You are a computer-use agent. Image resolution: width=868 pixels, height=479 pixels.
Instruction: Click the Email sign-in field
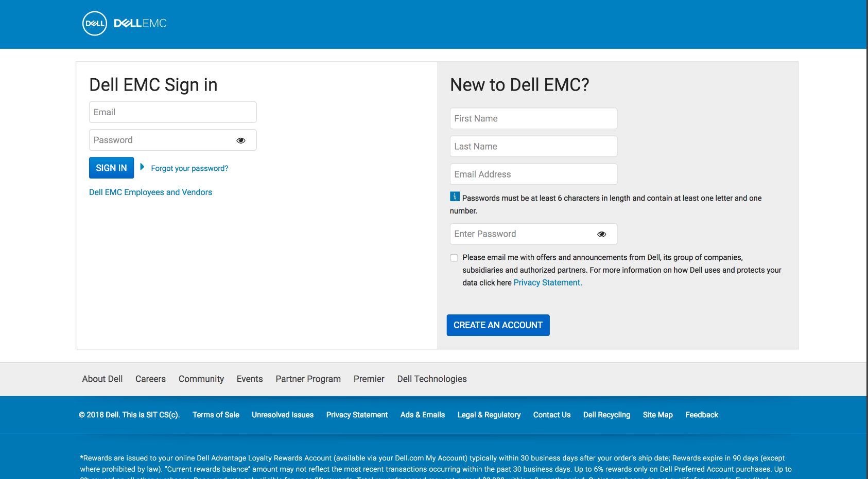[172, 112]
